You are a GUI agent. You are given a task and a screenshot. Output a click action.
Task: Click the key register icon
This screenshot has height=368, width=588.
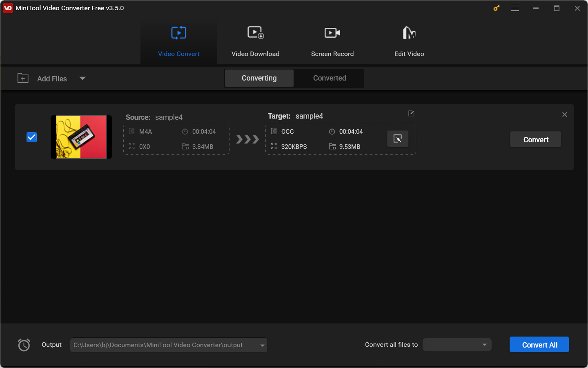pos(497,8)
